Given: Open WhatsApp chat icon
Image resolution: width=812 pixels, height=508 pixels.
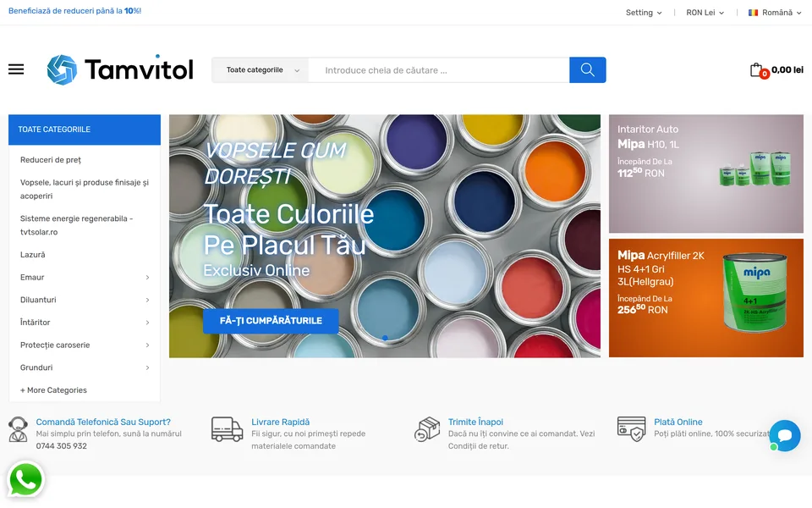Looking at the screenshot, I should [x=25, y=479].
